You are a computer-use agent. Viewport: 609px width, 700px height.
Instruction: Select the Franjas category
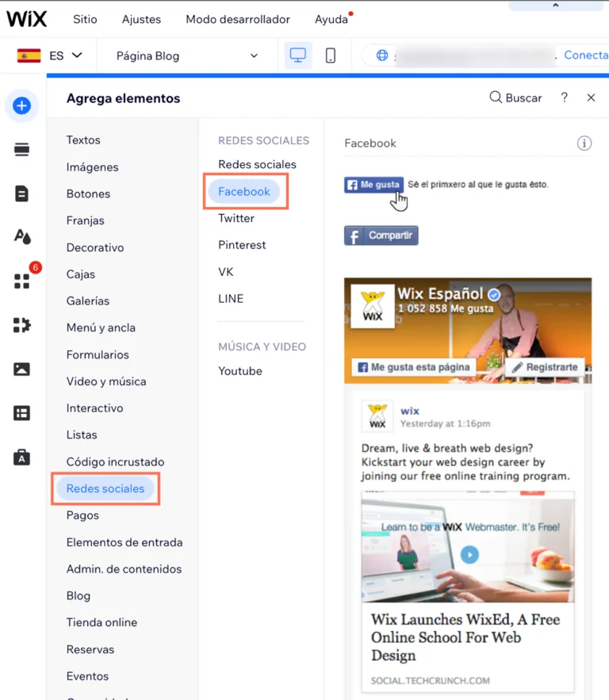point(85,220)
